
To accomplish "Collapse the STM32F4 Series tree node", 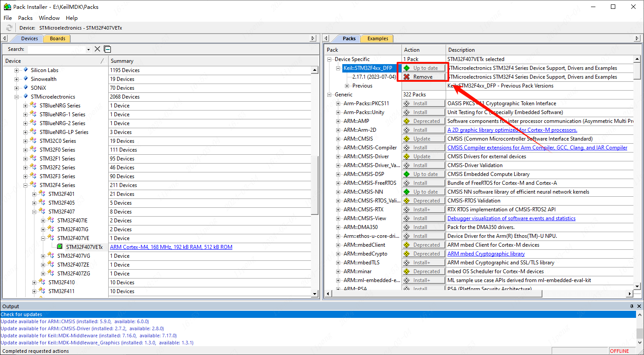I will click(x=26, y=185).
